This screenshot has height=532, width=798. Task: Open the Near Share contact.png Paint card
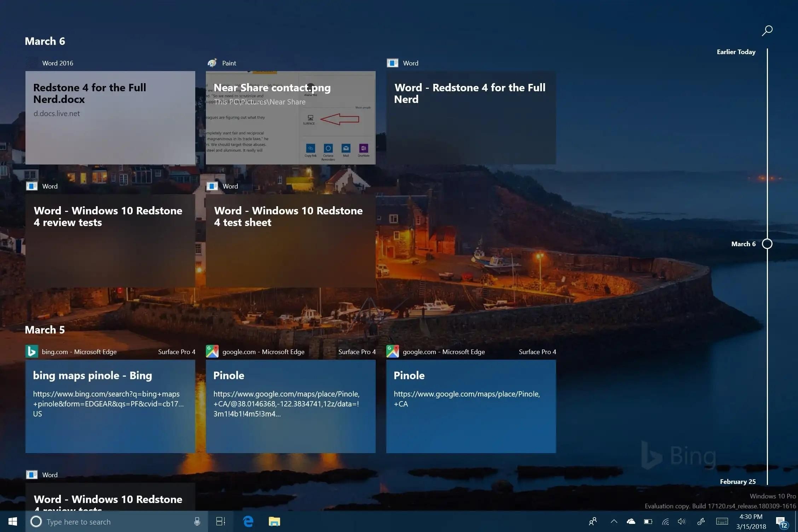click(x=290, y=117)
